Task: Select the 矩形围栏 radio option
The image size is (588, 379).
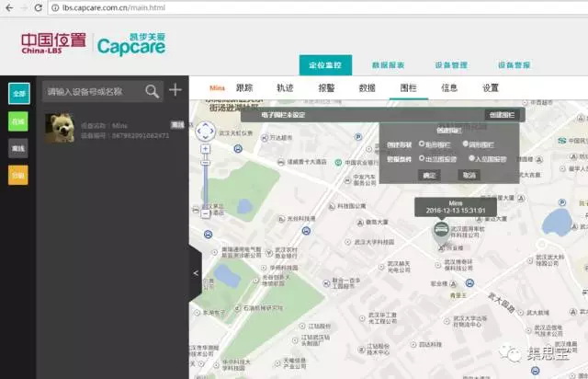Action: pyautogui.click(x=422, y=144)
